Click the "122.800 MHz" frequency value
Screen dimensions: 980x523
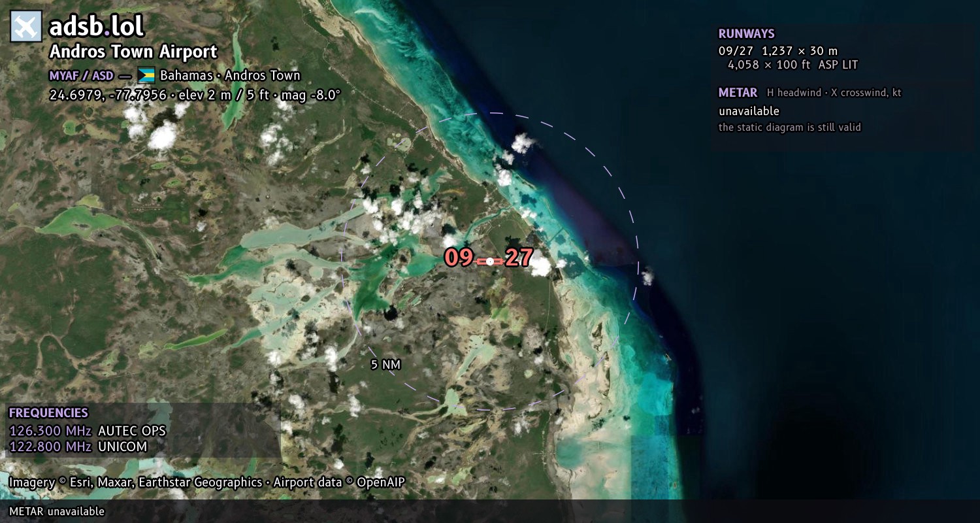click(50, 447)
